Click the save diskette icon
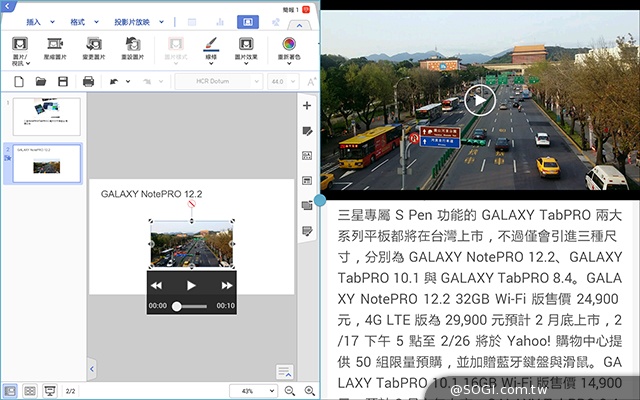The height and width of the screenshot is (400, 640). 63,82
